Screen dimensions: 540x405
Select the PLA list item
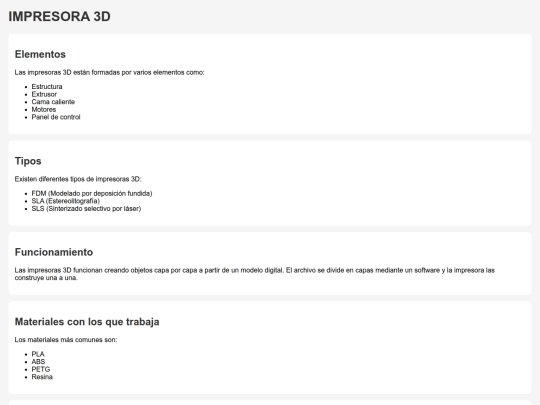coord(38,354)
